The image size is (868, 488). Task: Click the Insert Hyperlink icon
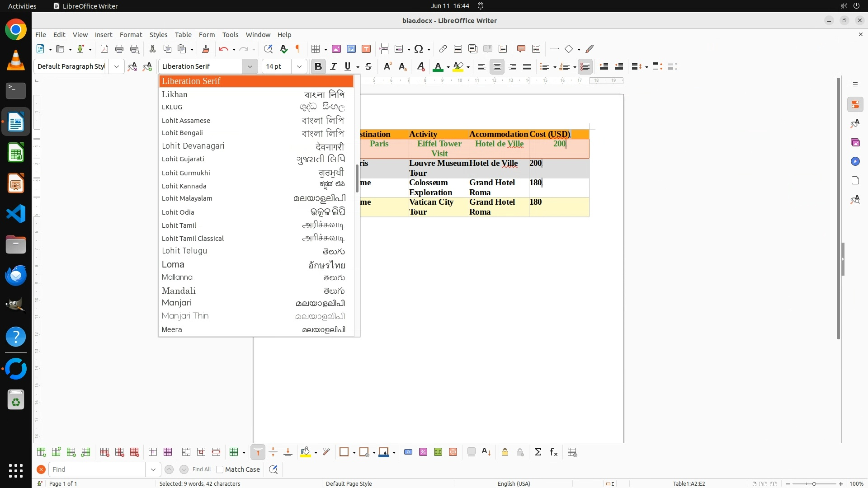click(443, 49)
